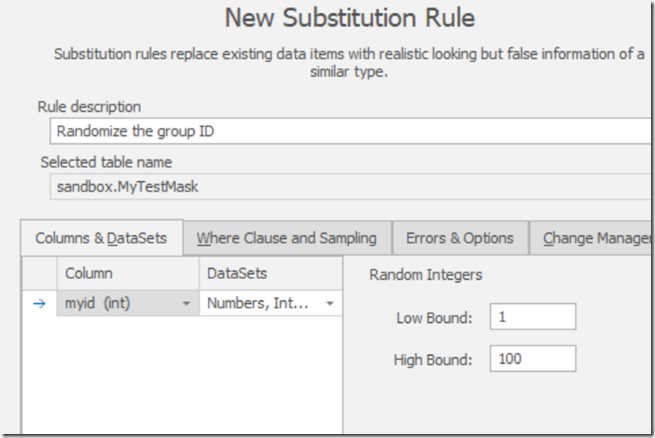655x438 pixels.
Task: Click into the Low Bound input box
Action: pos(533,317)
